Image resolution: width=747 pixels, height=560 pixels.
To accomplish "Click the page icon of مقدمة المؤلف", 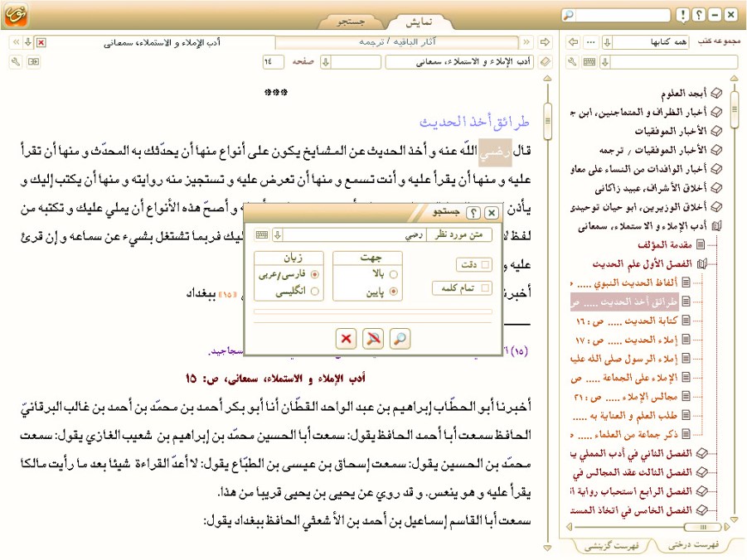I will coord(701,244).
